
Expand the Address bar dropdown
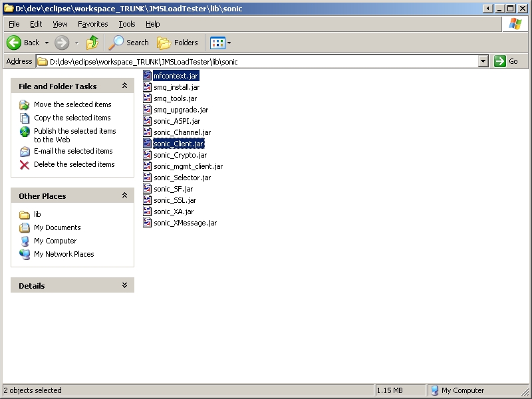(483, 61)
